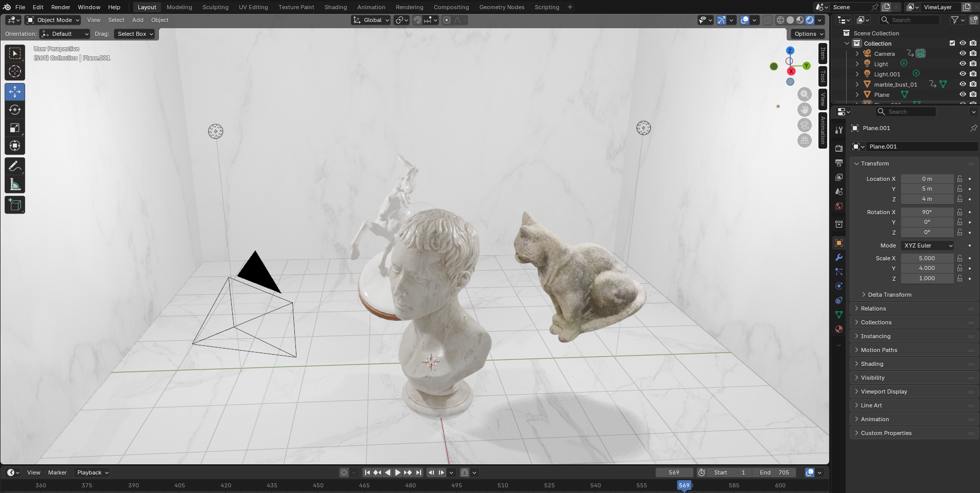Uncheck the Collection exclude checkbox
980x493 pixels.
coord(952,43)
